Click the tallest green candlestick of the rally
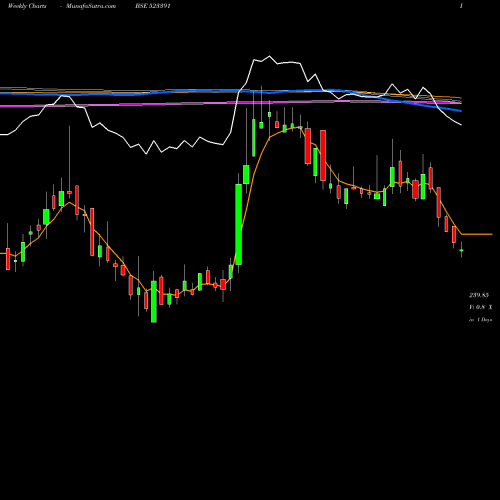Viewport: 500px width, 500px height. (x=239, y=224)
